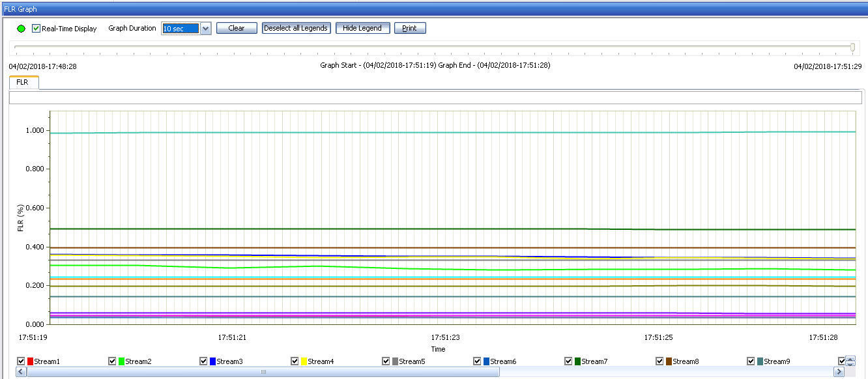Click the 04/02/2018-17:51:29 end timestamp
868x379 pixels.
828,66
